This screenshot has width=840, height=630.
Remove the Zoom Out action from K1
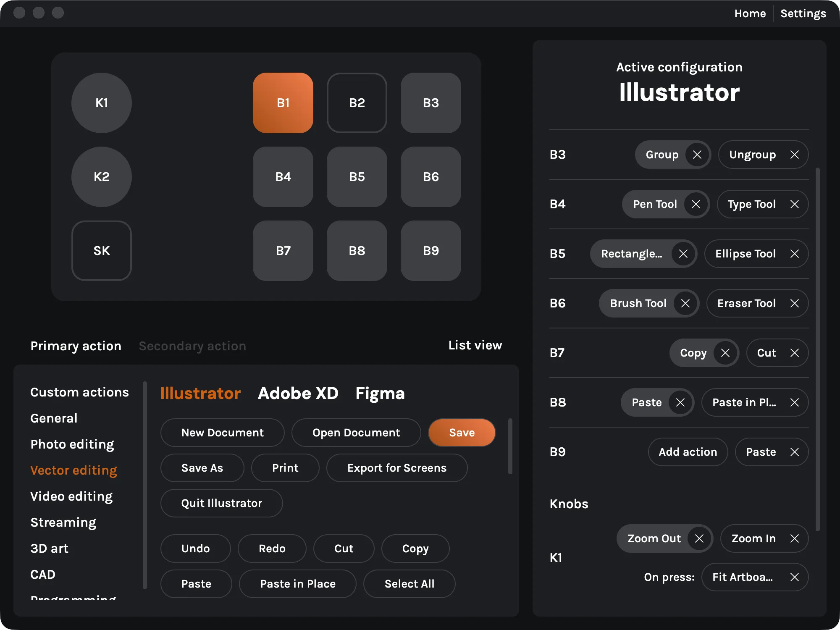click(x=699, y=538)
